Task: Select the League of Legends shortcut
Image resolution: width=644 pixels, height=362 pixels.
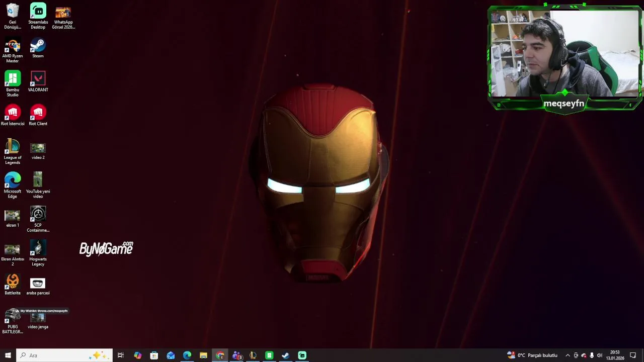Action: (13, 151)
